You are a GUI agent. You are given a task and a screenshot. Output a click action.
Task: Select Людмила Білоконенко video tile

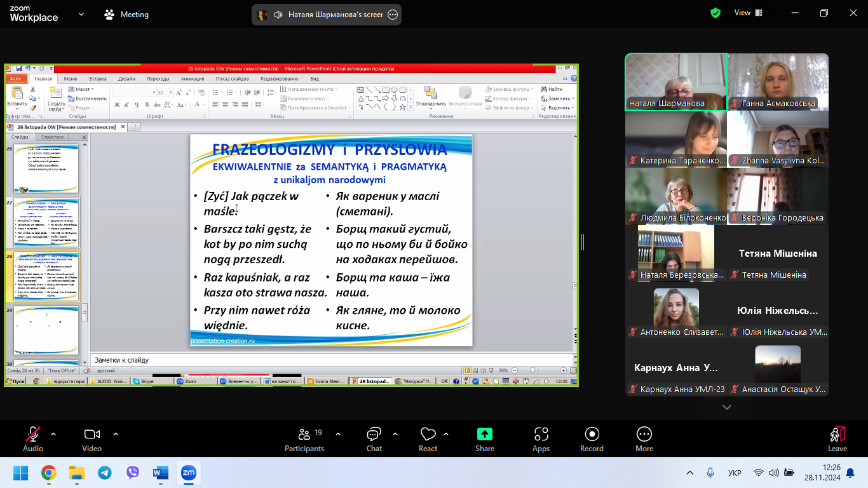click(x=676, y=196)
